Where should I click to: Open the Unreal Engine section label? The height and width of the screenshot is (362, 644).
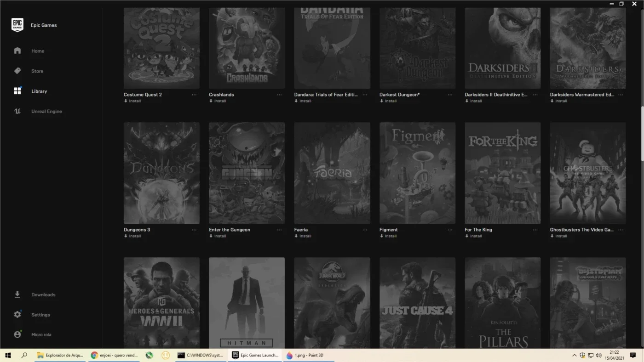pos(46,112)
